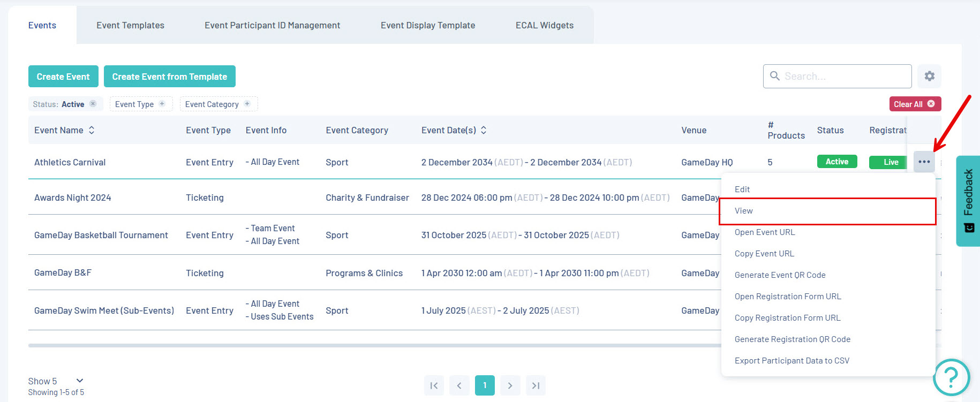Viewport: 980px width, 402px height.
Task: Open the help question mark bubble
Action: point(951,377)
